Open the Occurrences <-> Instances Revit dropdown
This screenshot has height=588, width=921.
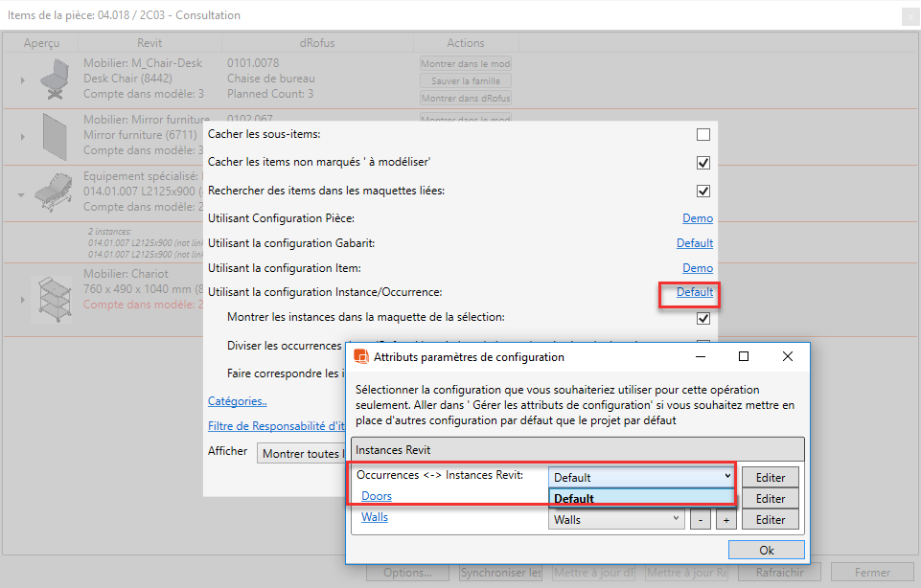(640, 477)
